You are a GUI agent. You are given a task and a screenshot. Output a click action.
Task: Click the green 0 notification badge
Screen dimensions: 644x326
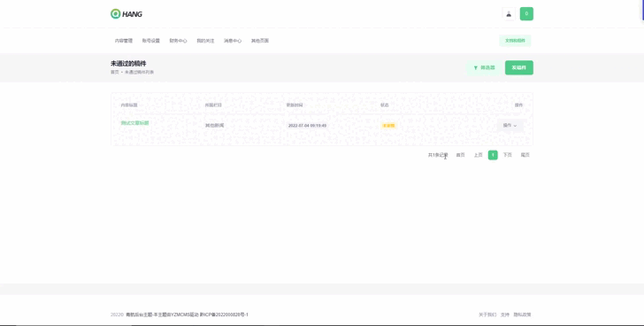[x=526, y=14]
